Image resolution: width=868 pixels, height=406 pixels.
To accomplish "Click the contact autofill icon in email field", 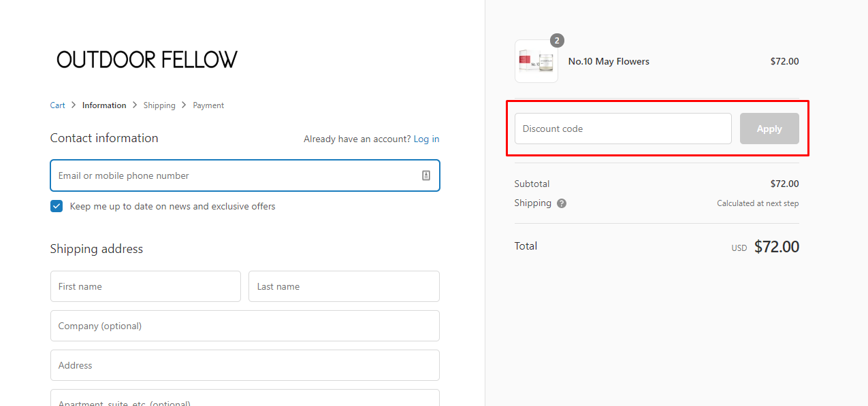I will pos(426,175).
